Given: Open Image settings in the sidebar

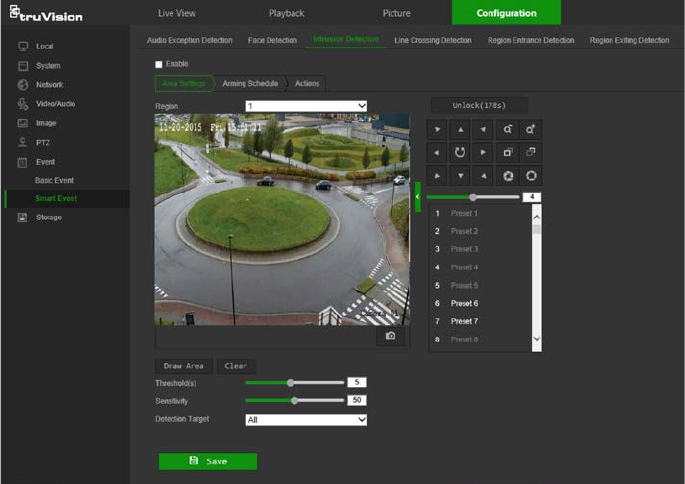Looking at the screenshot, I should coord(46,123).
